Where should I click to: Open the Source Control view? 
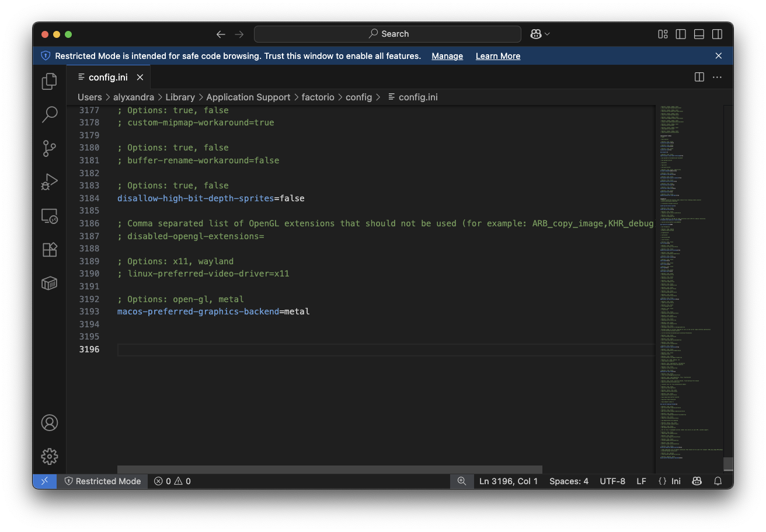tap(50, 148)
